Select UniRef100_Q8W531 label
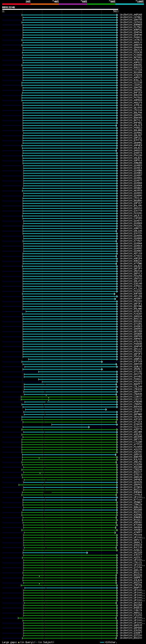The height and width of the screenshot is (644, 146). 131,359
